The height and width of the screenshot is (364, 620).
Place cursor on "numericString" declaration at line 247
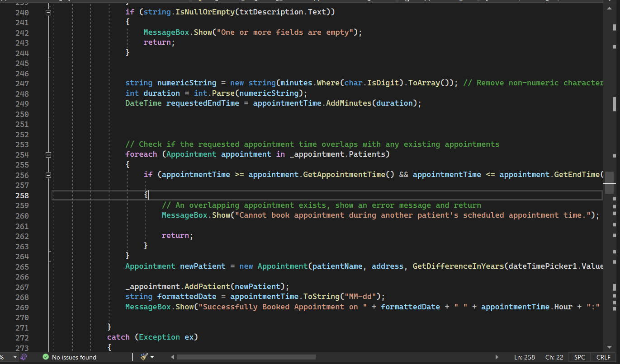coord(187,83)
